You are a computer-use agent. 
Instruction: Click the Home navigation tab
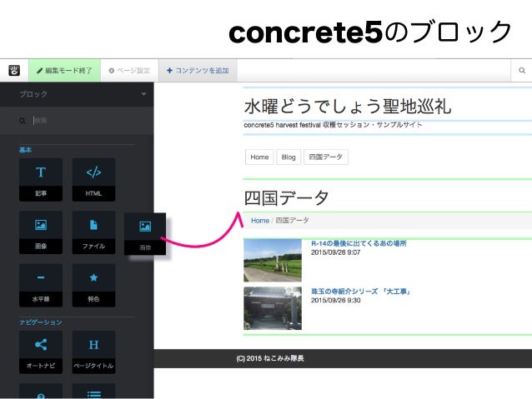(x=259, y=157)
